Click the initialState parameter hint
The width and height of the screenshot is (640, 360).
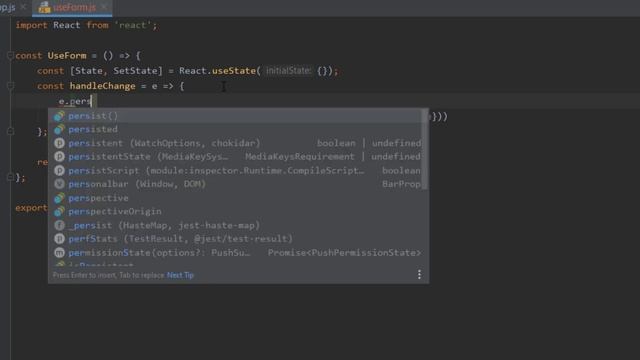point(288,71)
